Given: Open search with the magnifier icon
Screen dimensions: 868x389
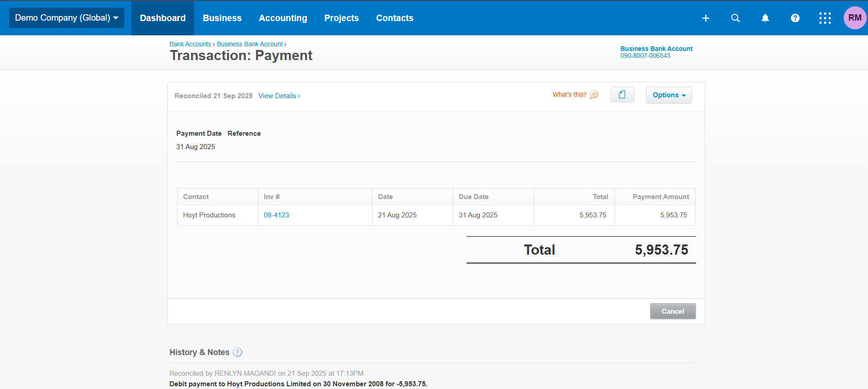Looking at the screenshot, I should pyautogui.click(x=735, y=18).
